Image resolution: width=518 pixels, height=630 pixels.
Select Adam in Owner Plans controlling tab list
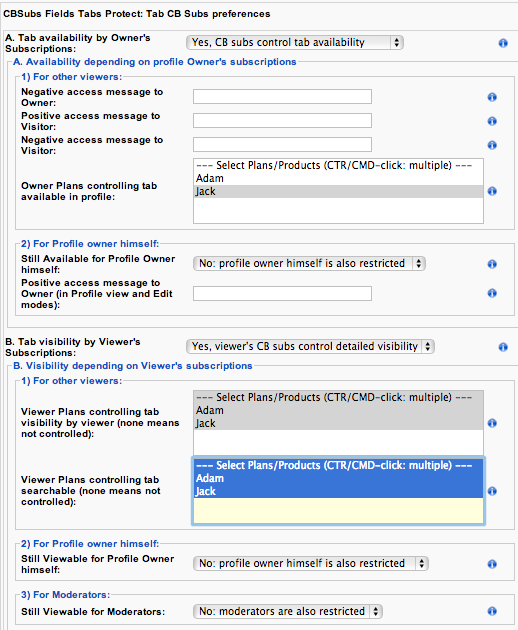point(338,178)
